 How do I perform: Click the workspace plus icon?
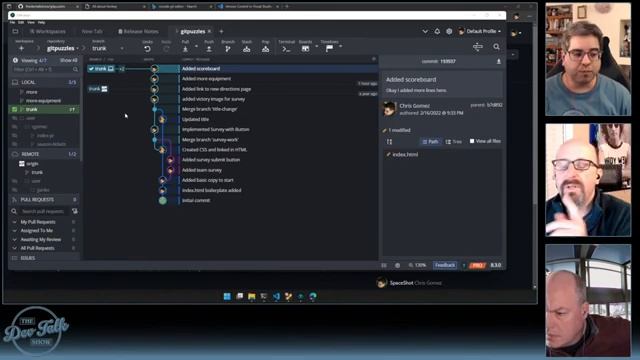(22, 48)
